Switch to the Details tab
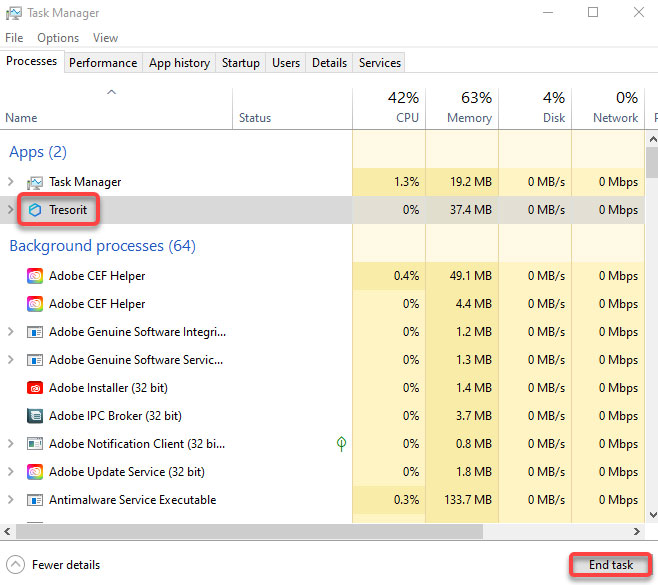Viewport: 658px width, 585px height. (x=329, y=63)
